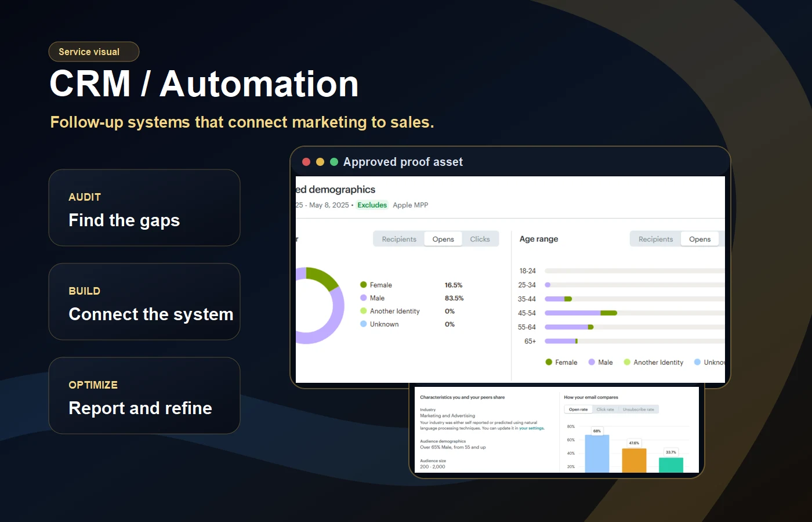Select the Recipients tab left of Clicks
812x522 pixels.
(399, 239)
